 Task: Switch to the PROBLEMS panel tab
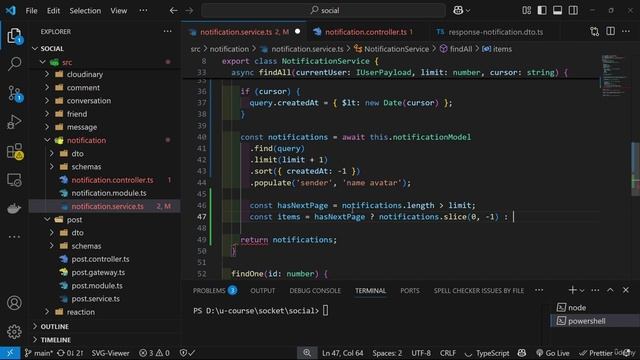(x=215, y=291)
